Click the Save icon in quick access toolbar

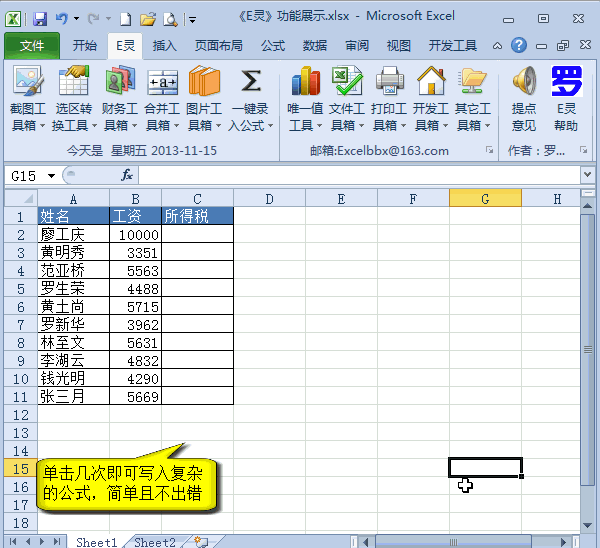point(40,18)
